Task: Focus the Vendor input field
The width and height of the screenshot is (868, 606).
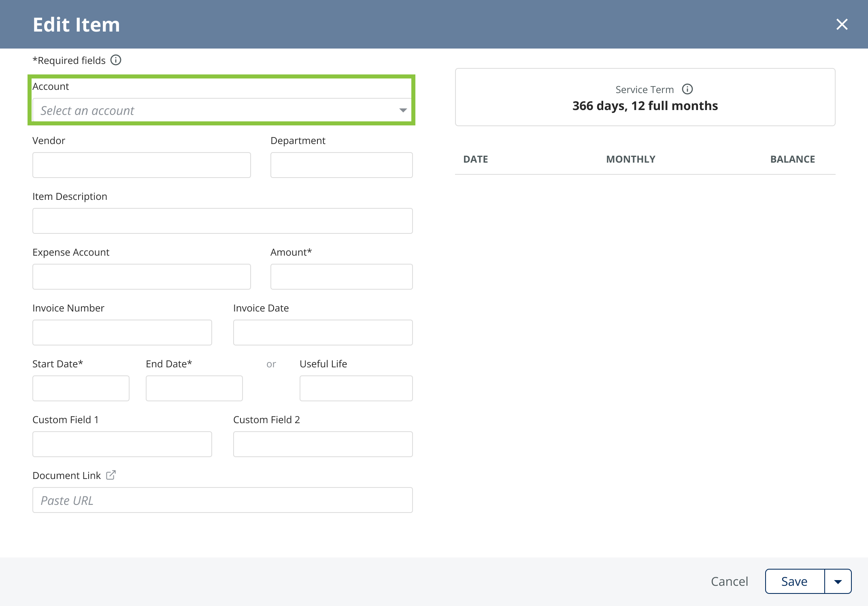Action: (142, 165)
